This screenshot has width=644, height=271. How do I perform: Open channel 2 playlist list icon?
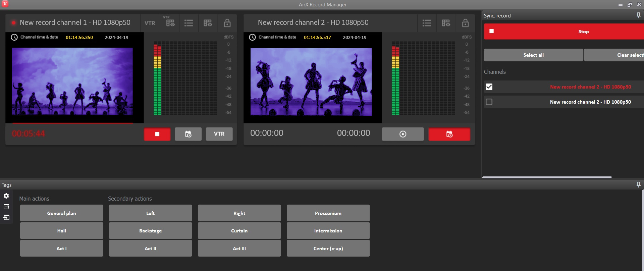pyautogui.click(x=427, y=23)
